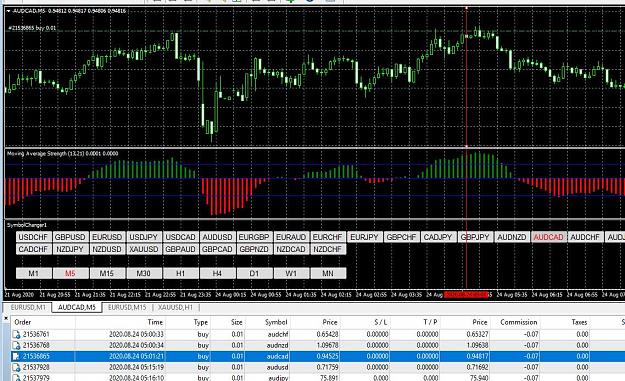Screen dimensions: 625x381
Task: Switch to the NZDCAD pair button
Action: tap(291, 249)
